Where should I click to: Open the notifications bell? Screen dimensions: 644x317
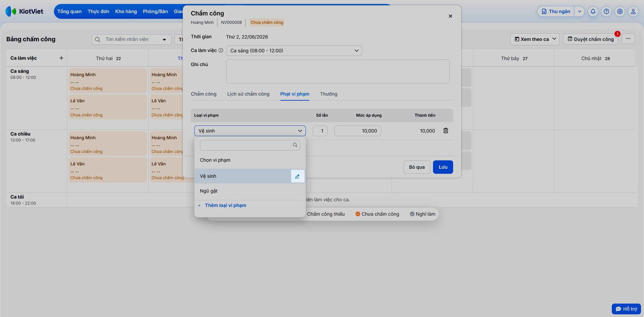[x=593, y=11]
